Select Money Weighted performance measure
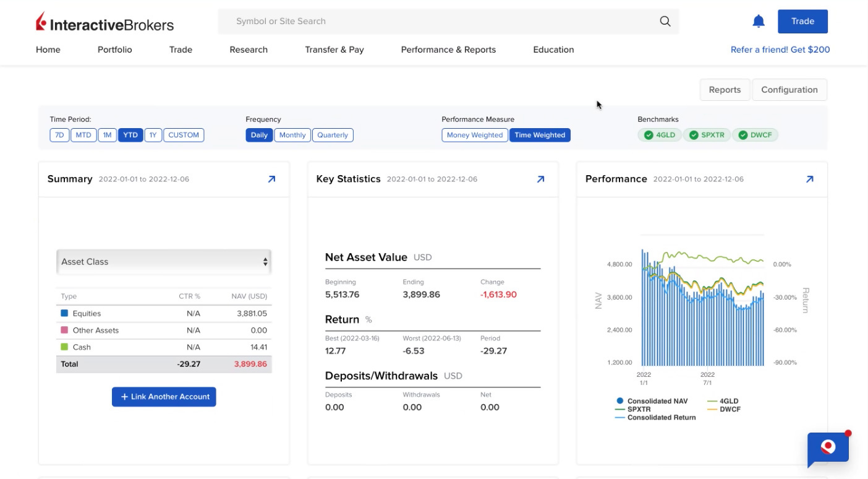The width and height of the screenshot is (868, 479). pos(474,134)
